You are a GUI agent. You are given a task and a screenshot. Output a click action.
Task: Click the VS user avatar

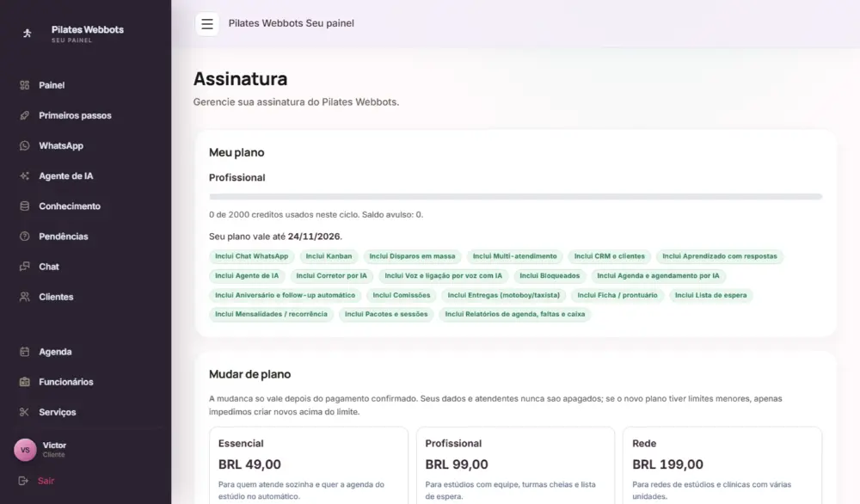[25, 450]
